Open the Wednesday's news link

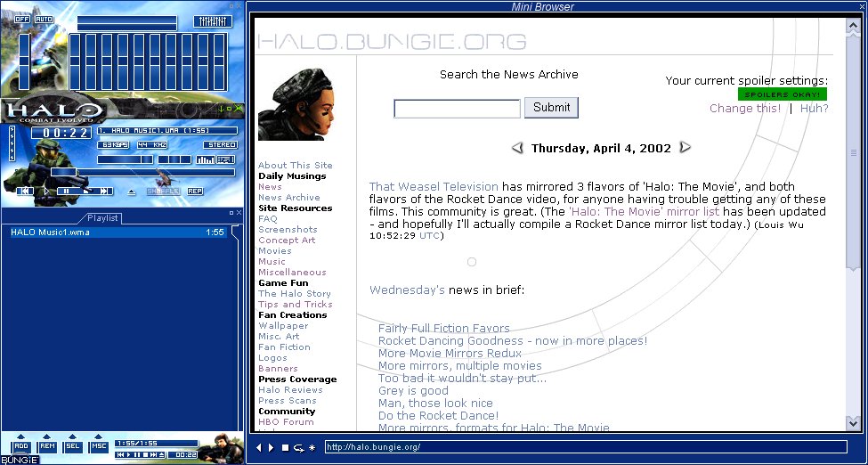click(407, 290)
